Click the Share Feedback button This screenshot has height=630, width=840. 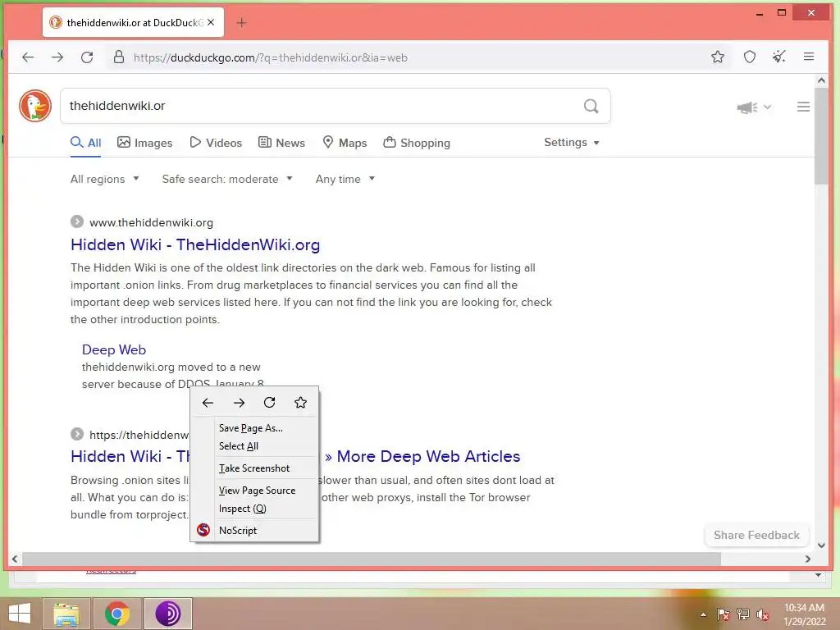[x=756, y=535]
